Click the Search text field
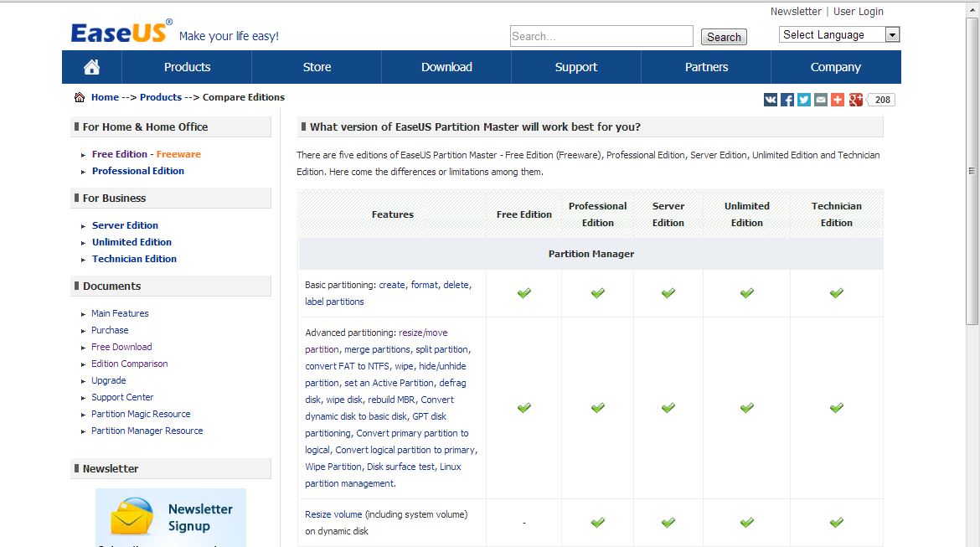The height and width of the screenshot is (547, 980). click(x=601, y=36)
